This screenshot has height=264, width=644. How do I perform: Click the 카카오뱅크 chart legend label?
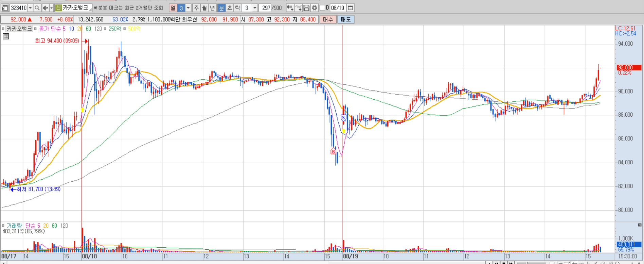[19, 29]
